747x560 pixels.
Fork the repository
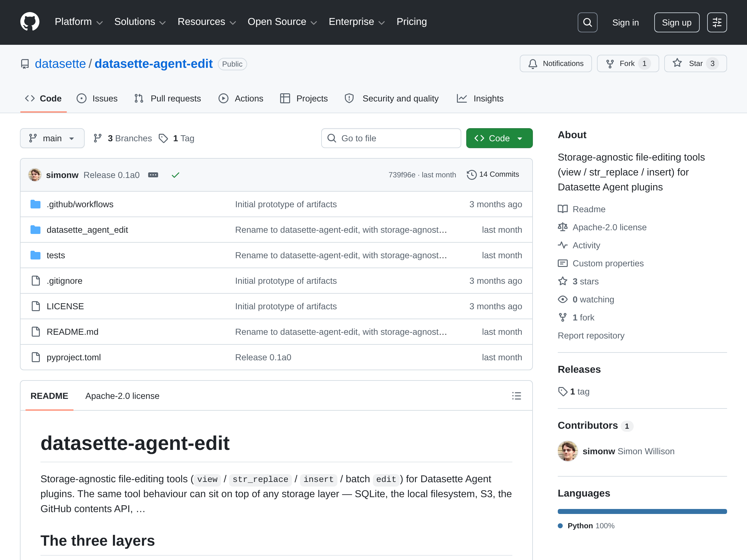[x=627, y=63]
